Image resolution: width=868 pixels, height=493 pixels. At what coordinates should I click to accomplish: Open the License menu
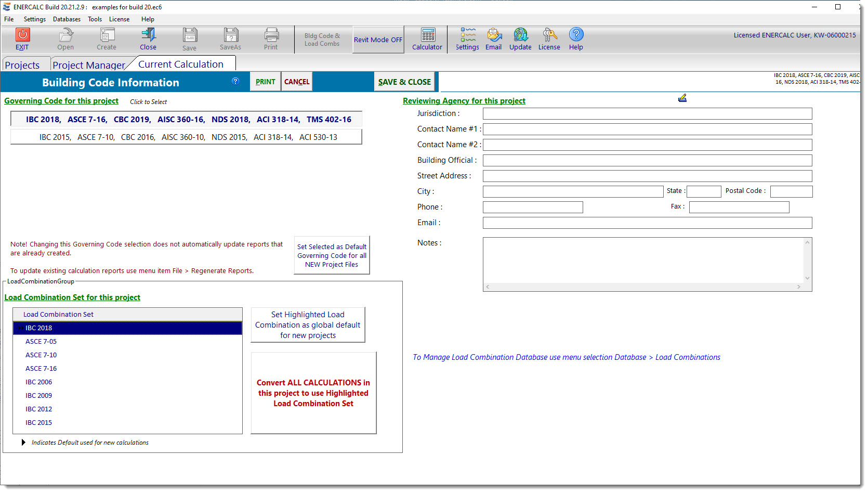(120, 19)
